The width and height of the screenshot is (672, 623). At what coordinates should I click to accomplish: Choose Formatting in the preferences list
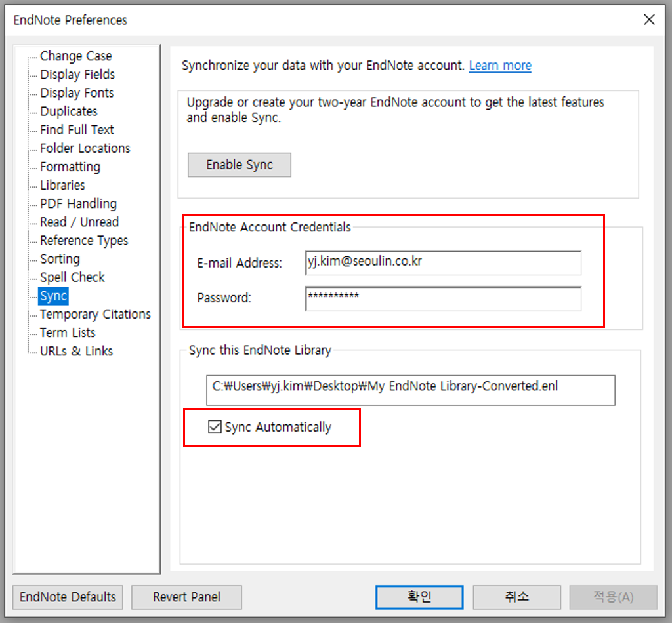click(x=70, y=167)
